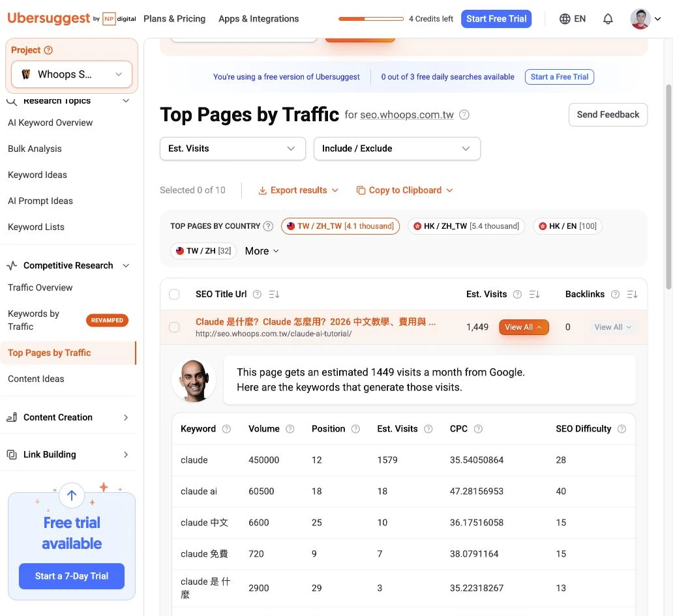Click the page vertical scrollbar
Image resolution: width=673 pixels, height=616 pixels.
668,187
